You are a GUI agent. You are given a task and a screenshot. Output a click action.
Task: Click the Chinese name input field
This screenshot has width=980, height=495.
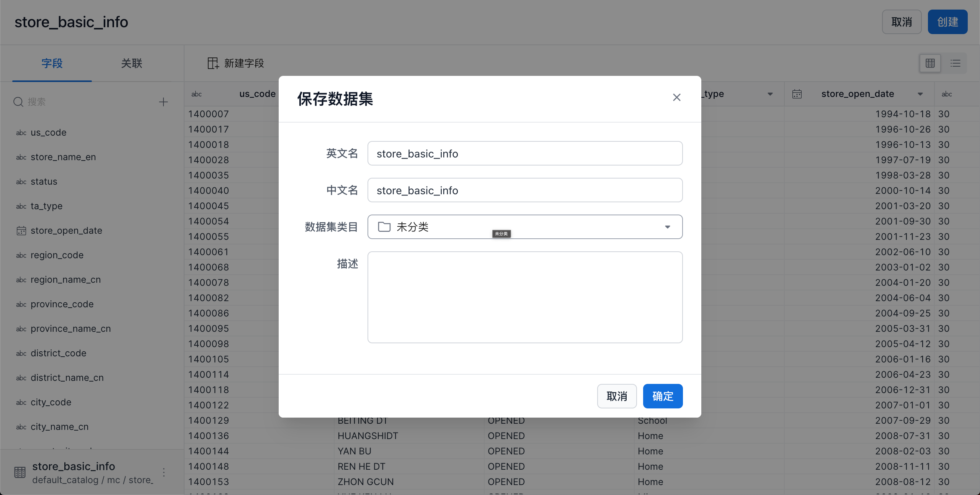coord(524,190)
